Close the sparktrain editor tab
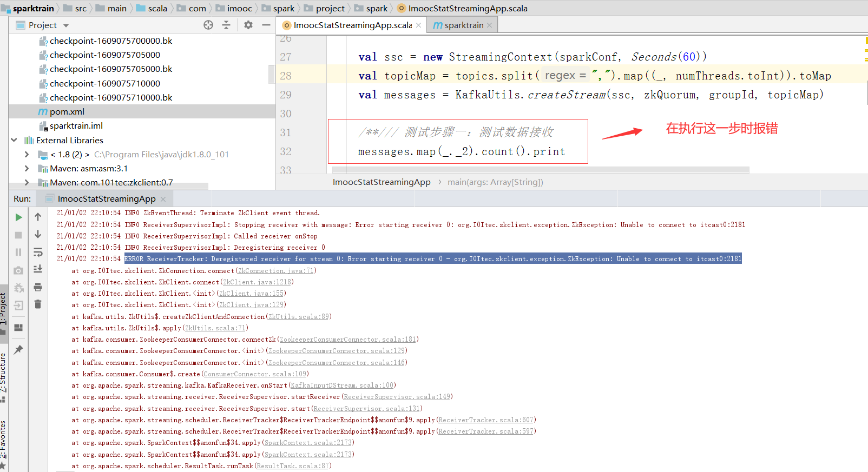 point(489,25)
